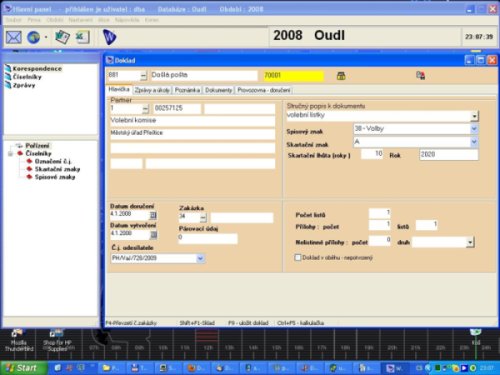Click the register icon beside yellow field

(x=341, y=76)
